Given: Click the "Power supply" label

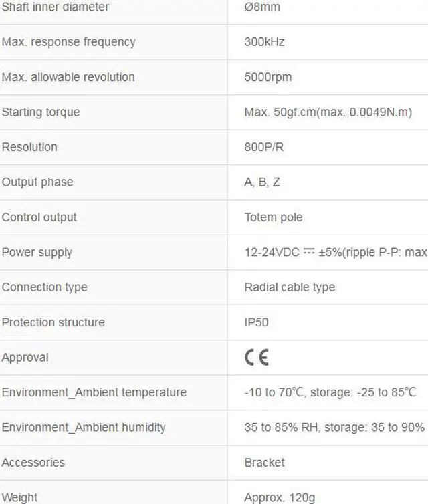Looking at the screenshot, I should (37, 253).
